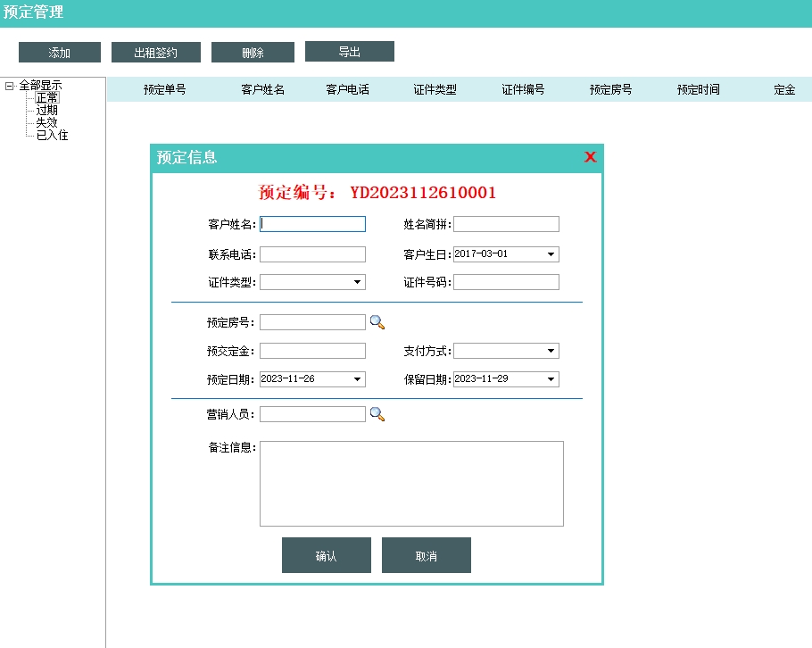Select 已入住 in the status tree

click(53, 135)
